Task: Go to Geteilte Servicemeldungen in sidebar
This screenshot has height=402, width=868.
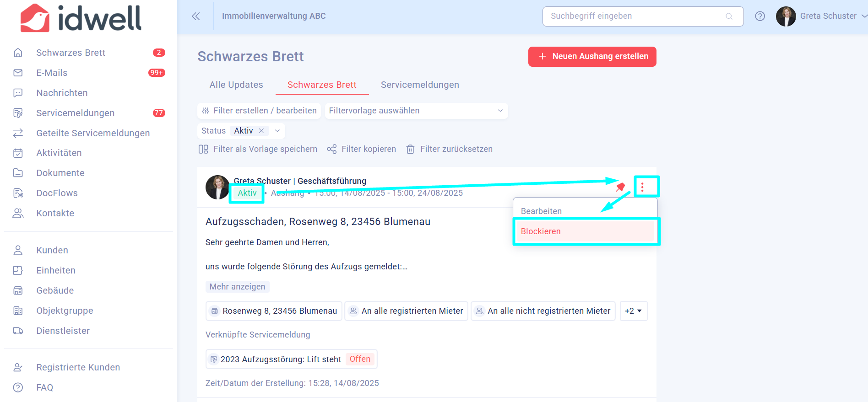Action: 93,133
